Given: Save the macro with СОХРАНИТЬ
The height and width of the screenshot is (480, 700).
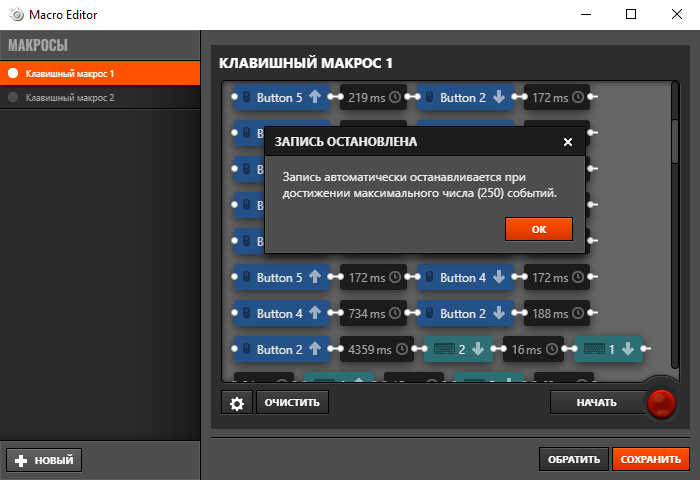Looking at the screenshot, I should point(651,459).
